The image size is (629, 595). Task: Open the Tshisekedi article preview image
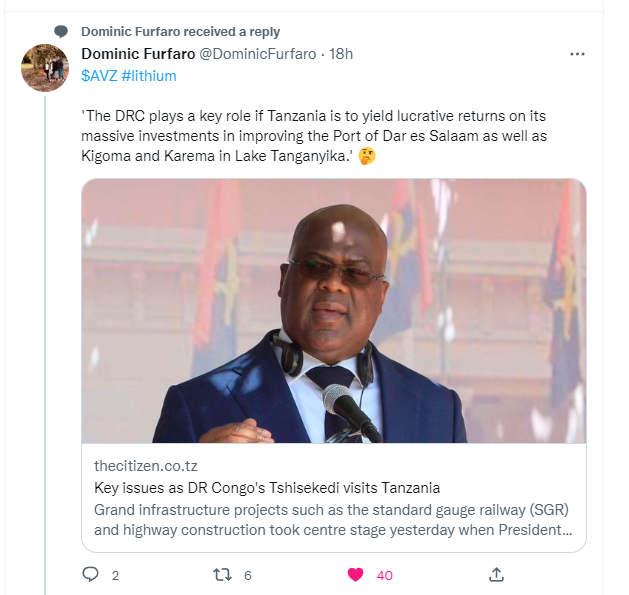click(333, 311)
